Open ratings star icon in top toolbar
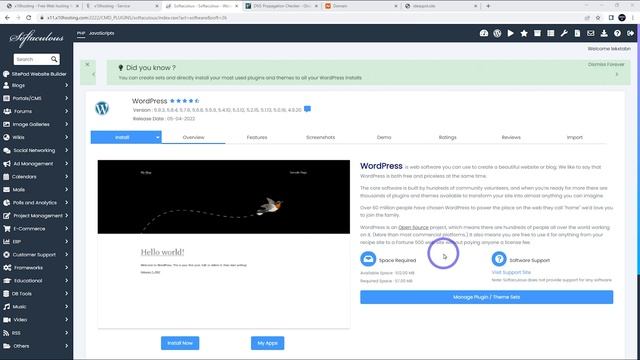This screenshot has width=640, height=360. coord(524,33)
